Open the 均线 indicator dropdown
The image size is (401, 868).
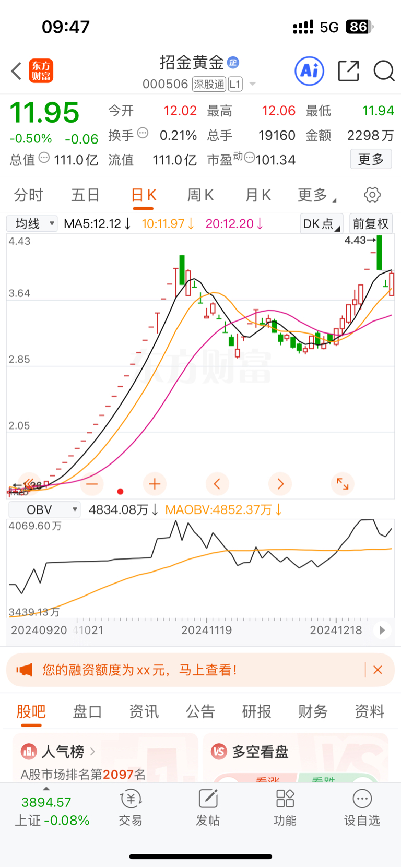32,224
